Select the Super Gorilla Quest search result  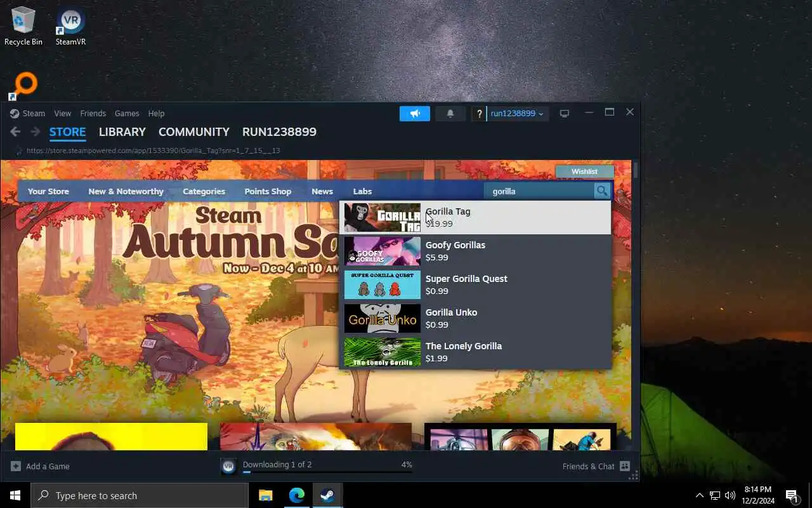[x=475, y=285]
